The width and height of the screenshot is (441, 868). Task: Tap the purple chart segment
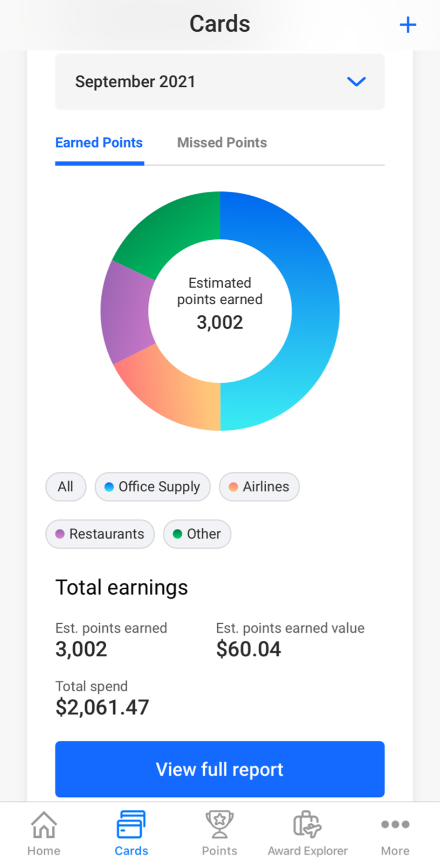[125, 311]
